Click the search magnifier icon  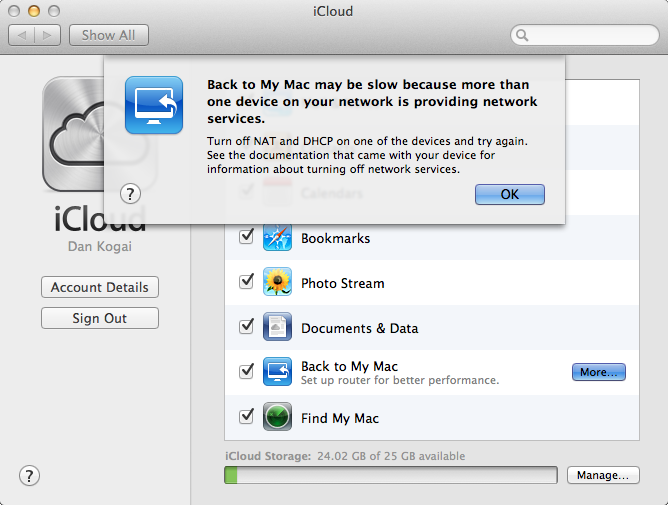[x=522, y=35]
